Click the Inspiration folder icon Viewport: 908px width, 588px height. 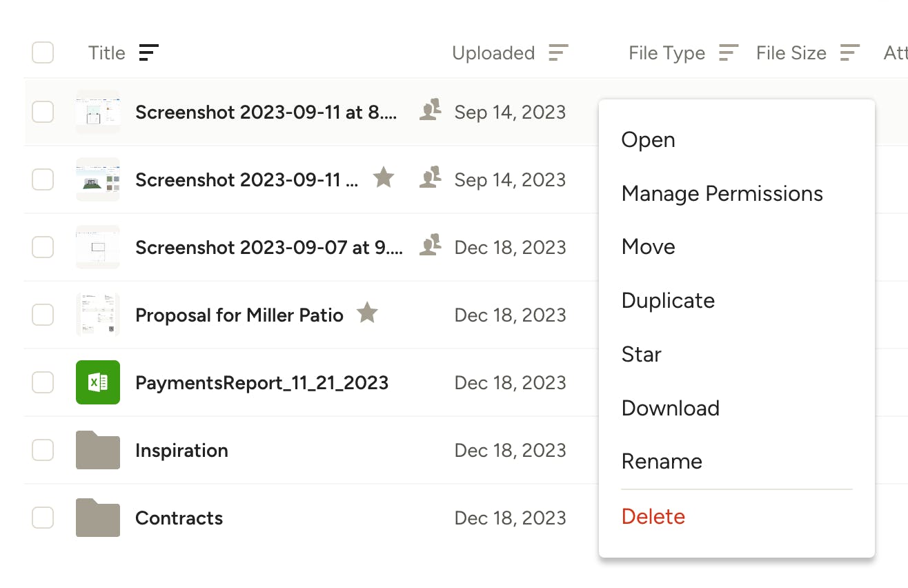coord(97,450)
